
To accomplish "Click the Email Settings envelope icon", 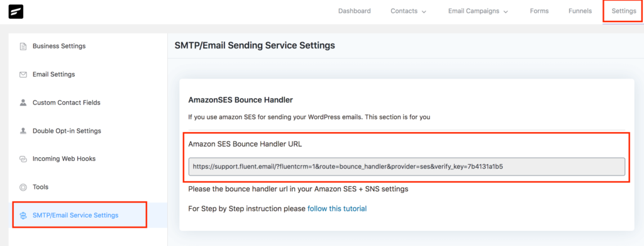I will (23, 74).
